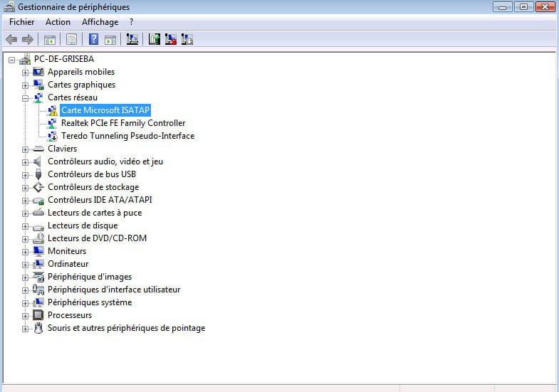Click the Teredo Tunneling disabled adapter icon
Viewport: 559px width, 392px height.
click(52, 136)
